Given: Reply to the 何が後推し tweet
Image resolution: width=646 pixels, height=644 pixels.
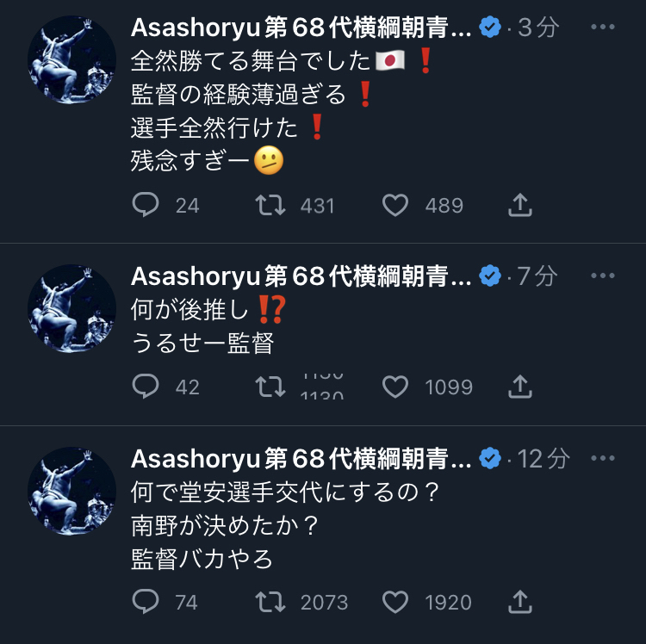Looking at the screenshot, I should pos(146,387).
